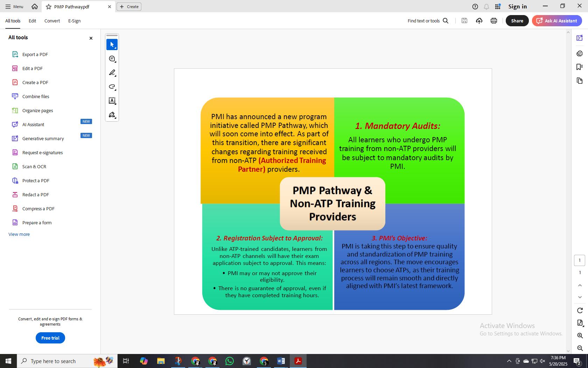Show hidden system tray icons

pos(509,361)
